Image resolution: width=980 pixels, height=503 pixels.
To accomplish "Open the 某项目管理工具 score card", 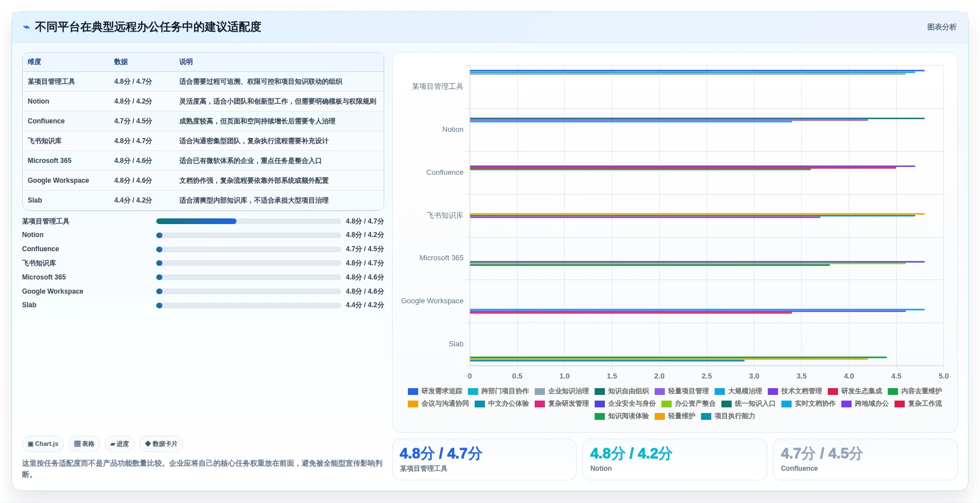I will pyautogui.click(x=484, y=459).
